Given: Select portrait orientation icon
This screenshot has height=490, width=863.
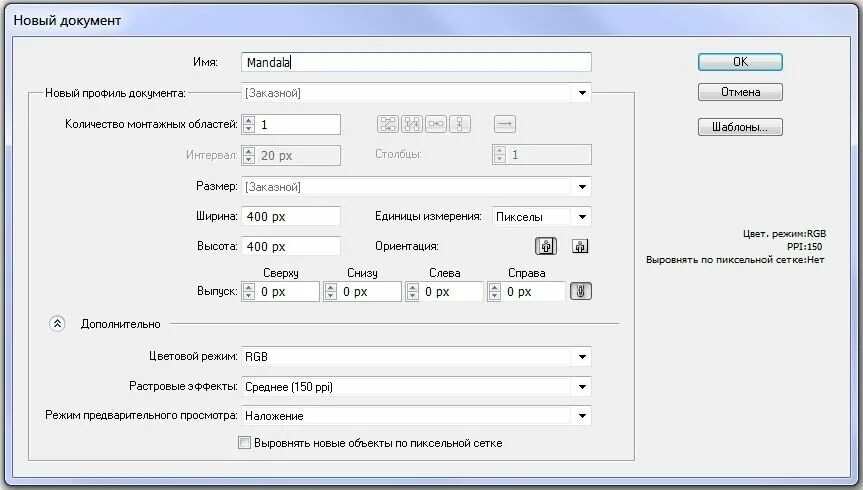Looking at the screenshot, I should [546, 246].
